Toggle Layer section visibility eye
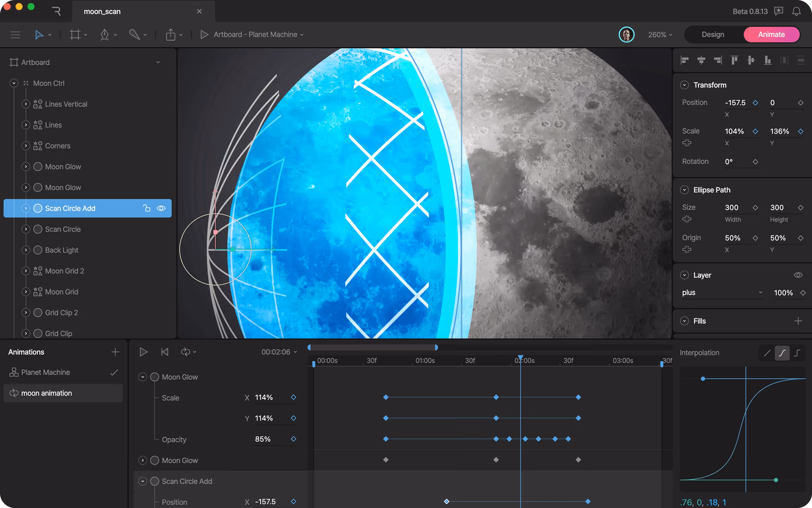This screenshot has width=812, height=508. [798, 275]
